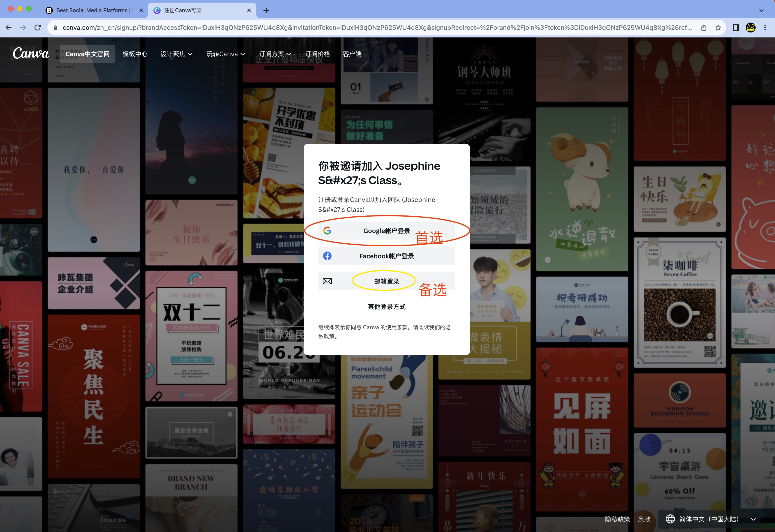Close the Best Social Media Platforms tab
Screen dimensions: 775x532
click(141, 10)
